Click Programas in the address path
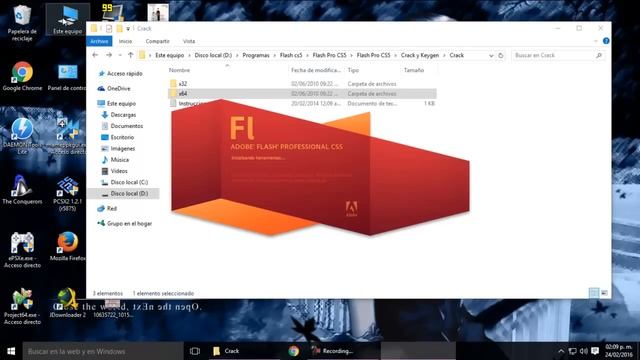This screenshot has height=360, width=640. (x=256, y=55)
